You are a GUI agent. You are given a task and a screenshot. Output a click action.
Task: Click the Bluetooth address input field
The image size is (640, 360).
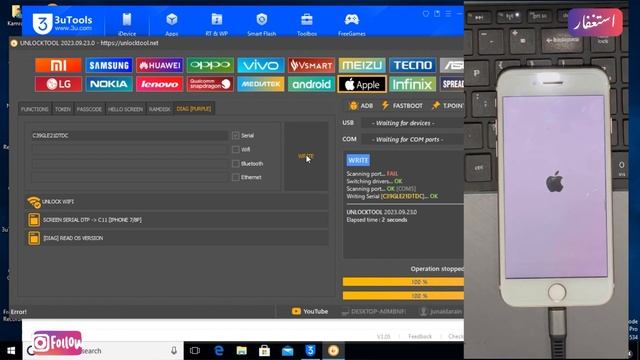129,164
